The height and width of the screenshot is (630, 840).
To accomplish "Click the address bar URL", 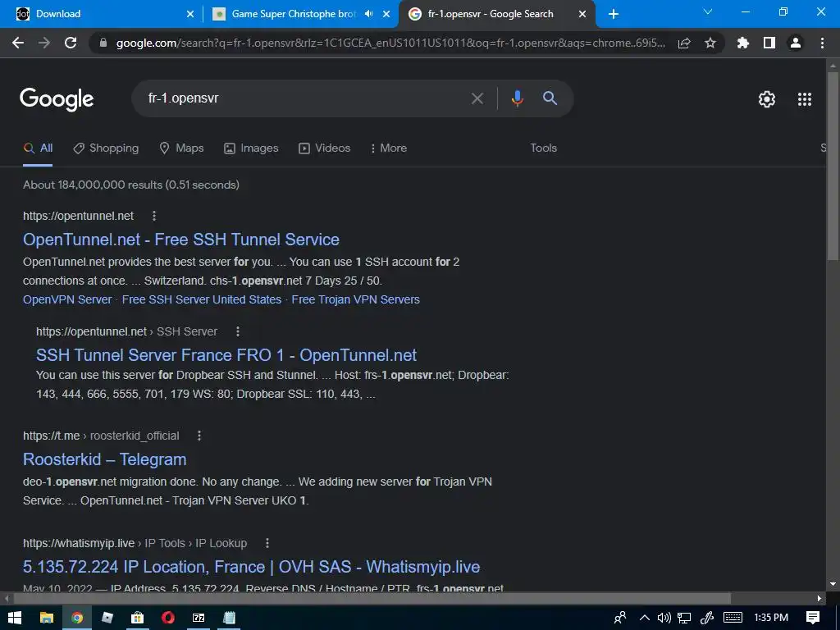I will coord(390,43).
